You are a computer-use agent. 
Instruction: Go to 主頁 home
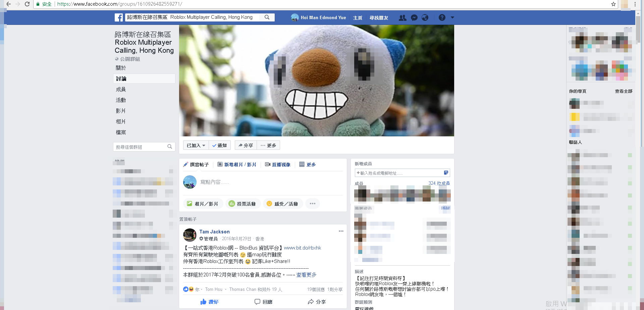(358, 18)
